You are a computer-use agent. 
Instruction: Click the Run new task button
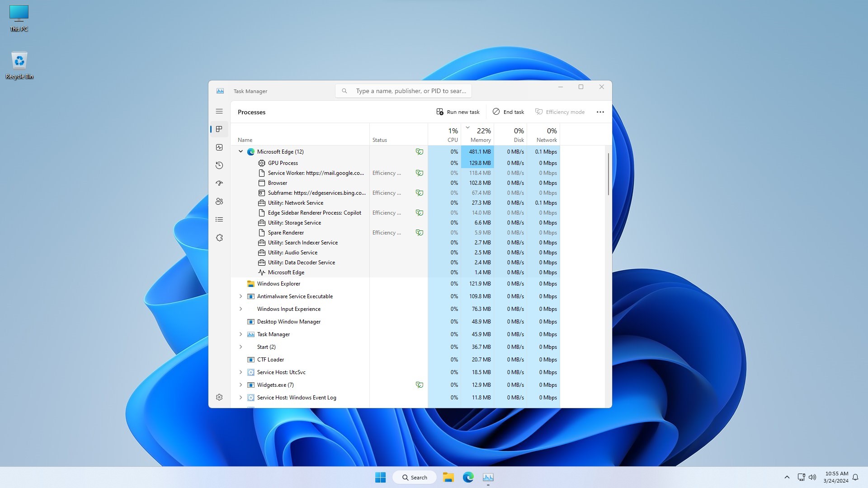[458, 112]
